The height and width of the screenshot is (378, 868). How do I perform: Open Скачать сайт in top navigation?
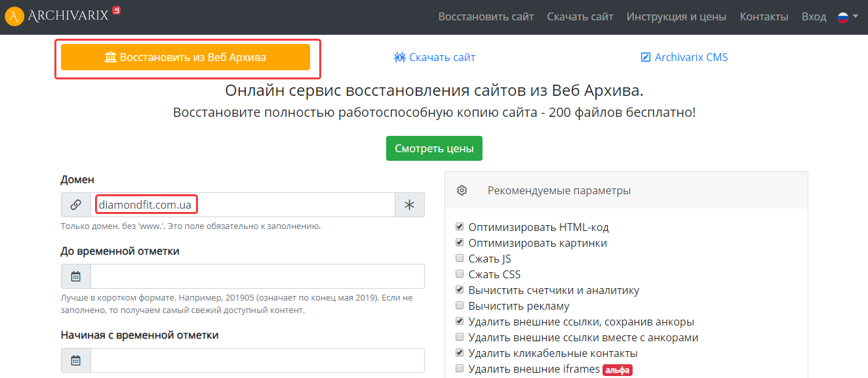tap(580, 16)
